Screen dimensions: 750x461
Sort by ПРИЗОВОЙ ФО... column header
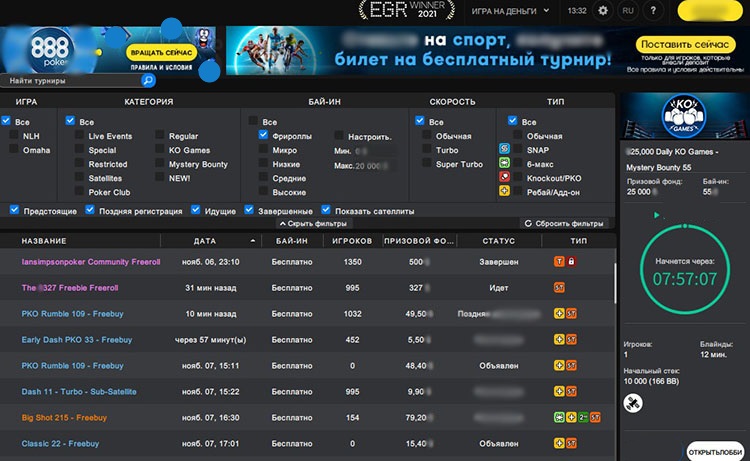coord(419,241)
